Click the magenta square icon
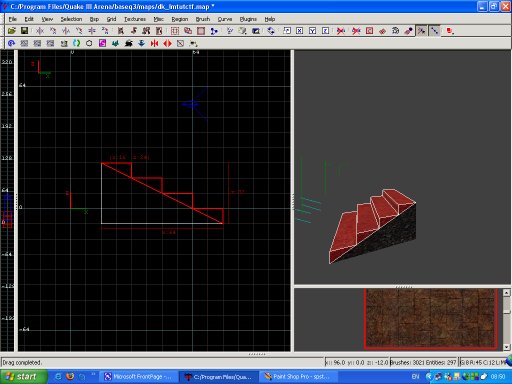 click(x=102, y=43)
